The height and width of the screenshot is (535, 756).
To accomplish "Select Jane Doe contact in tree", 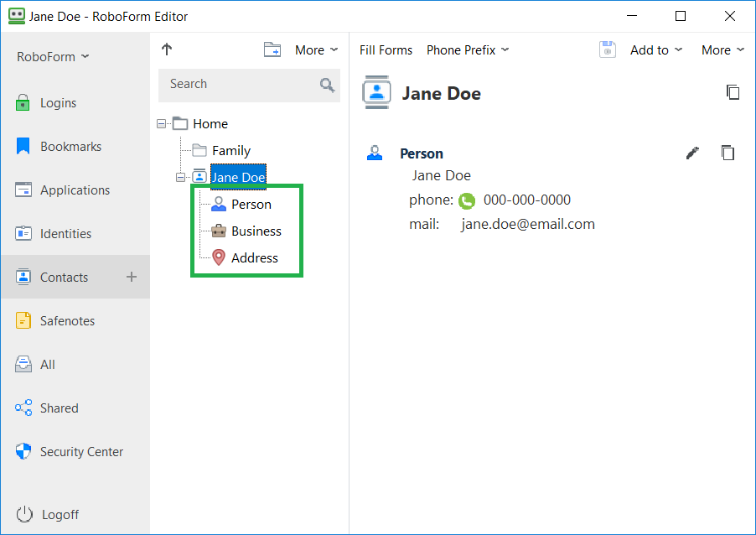I will (x=238, y=177).
